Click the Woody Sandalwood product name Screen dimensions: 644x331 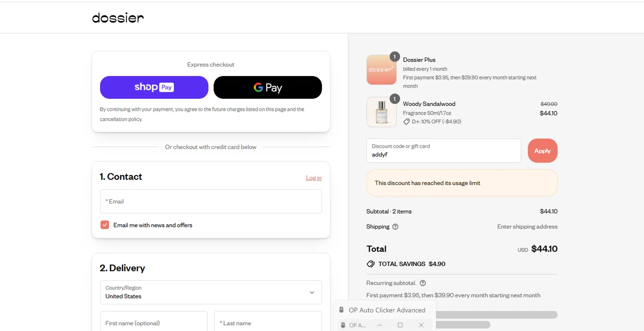tap(429, 104)
